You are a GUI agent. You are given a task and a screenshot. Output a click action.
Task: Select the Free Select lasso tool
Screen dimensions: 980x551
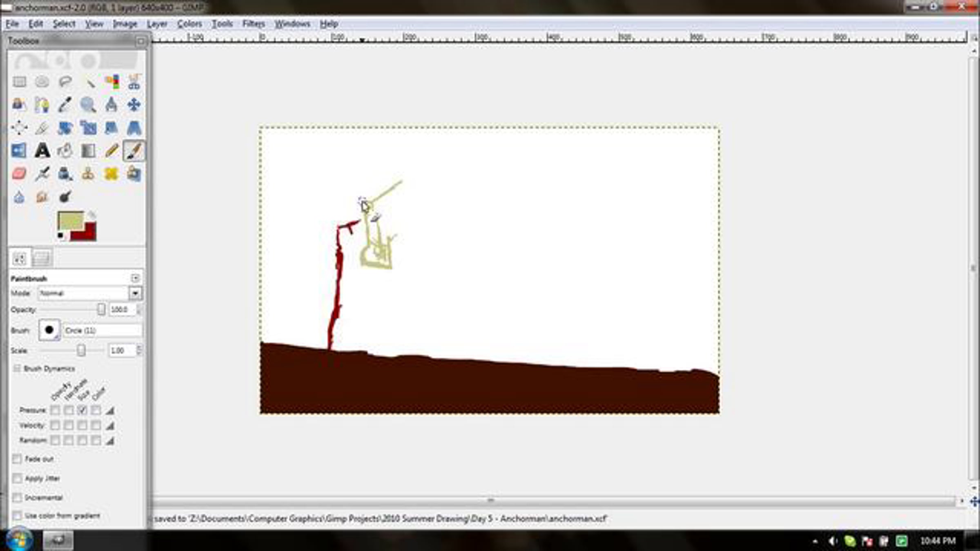[65, 82]
